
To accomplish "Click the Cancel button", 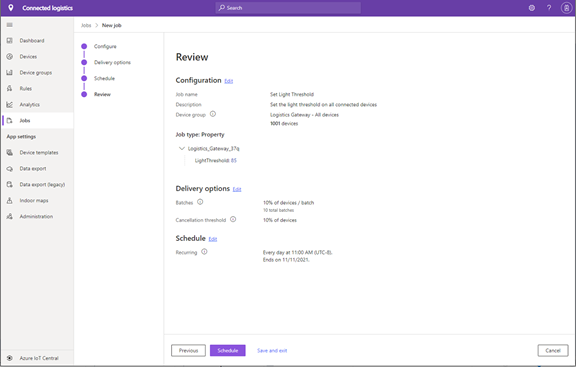I will pyautogui.click(x=553, y=350).
